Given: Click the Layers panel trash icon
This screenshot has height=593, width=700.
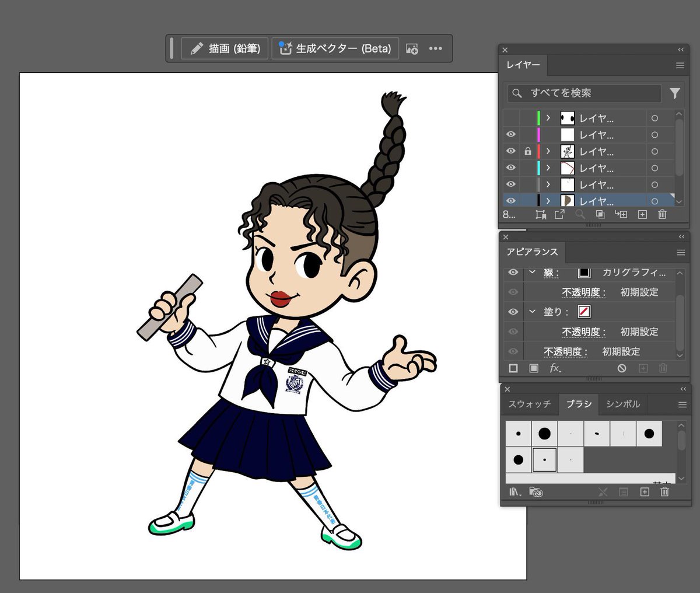Looking at the screenshot, I should (x=662, y=215).
